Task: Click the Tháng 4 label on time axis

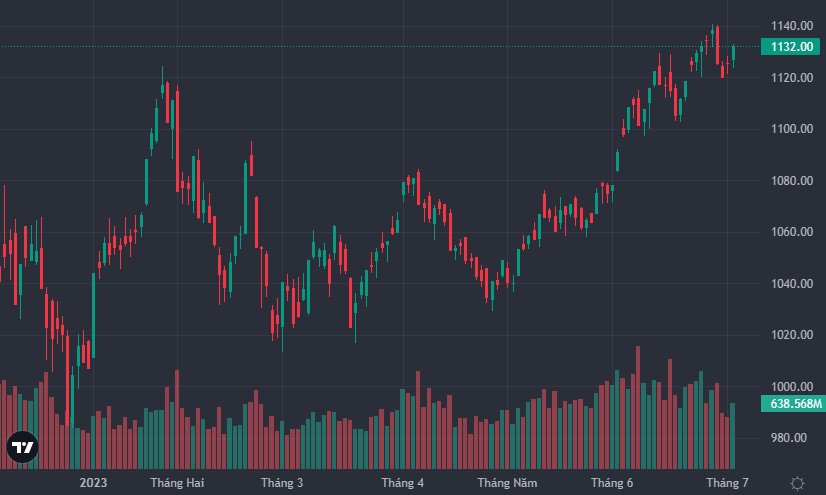Action: coord(402,483)
